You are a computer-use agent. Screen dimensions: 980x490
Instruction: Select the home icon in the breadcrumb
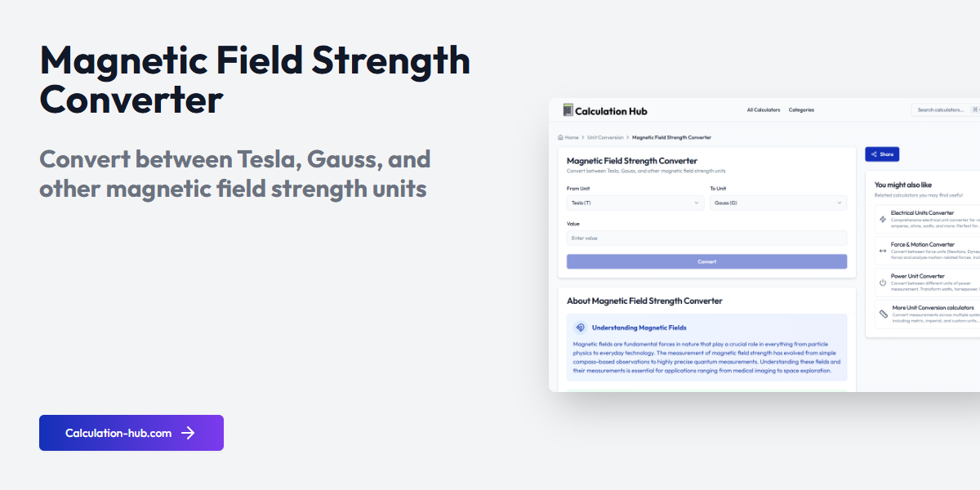point(560,137)
